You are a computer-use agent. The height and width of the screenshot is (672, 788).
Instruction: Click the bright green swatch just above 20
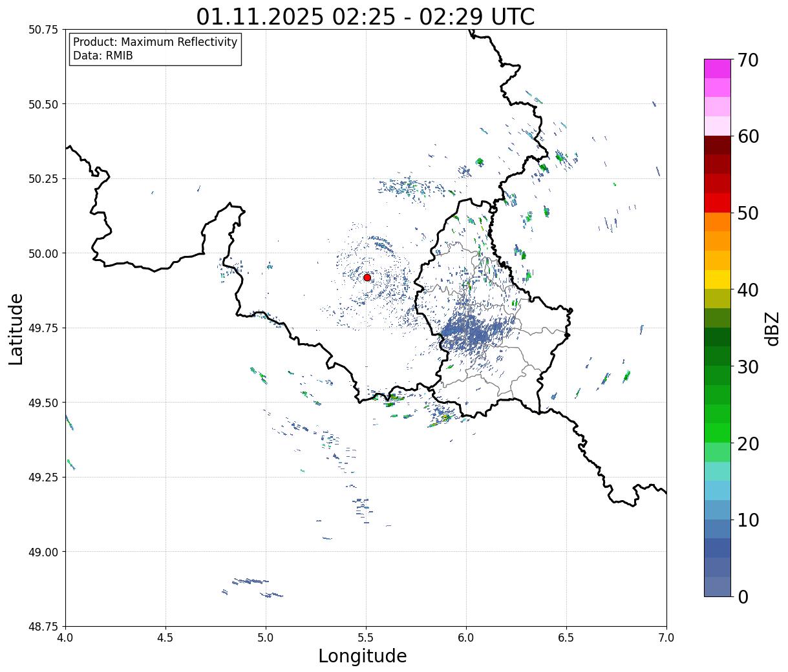(x=718, y=433)
